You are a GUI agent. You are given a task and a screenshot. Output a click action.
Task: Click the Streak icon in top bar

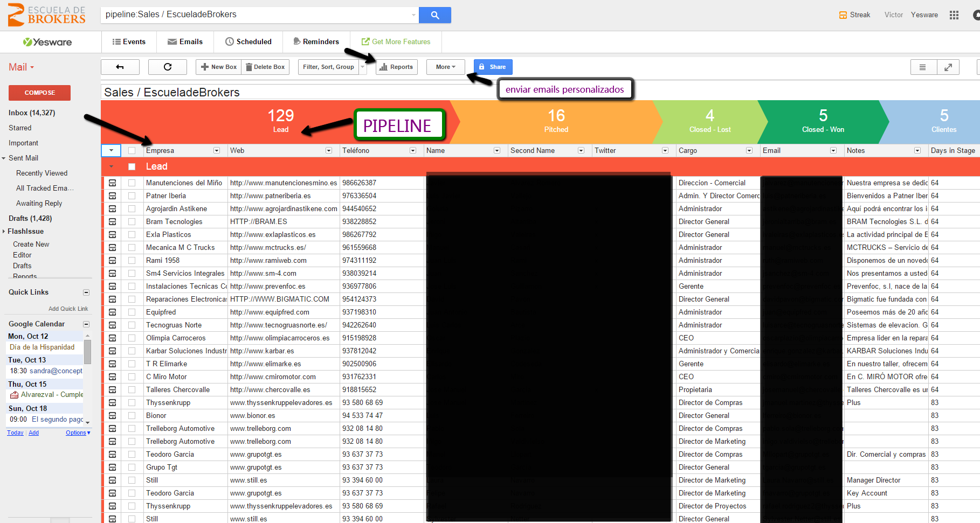843,15
